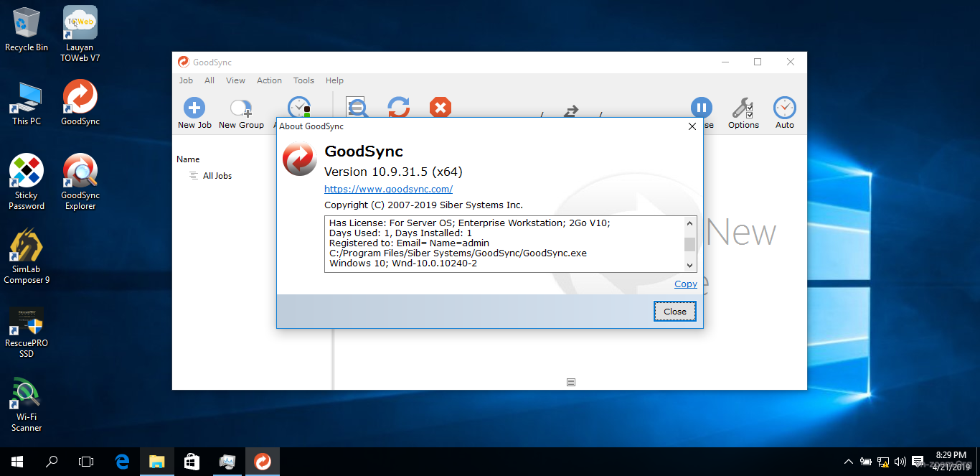Viewport: 980px width, 476px height.
Task: Open the Store icon on the taskbar
Action: (192, 462)
